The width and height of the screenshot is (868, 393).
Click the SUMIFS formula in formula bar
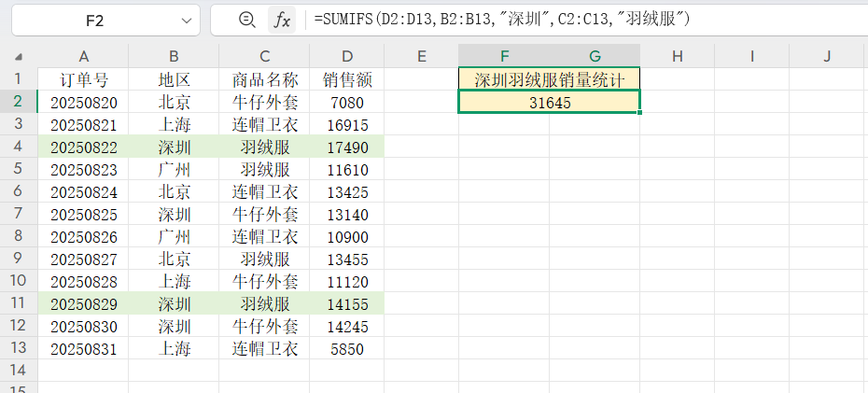coord(504,20)
